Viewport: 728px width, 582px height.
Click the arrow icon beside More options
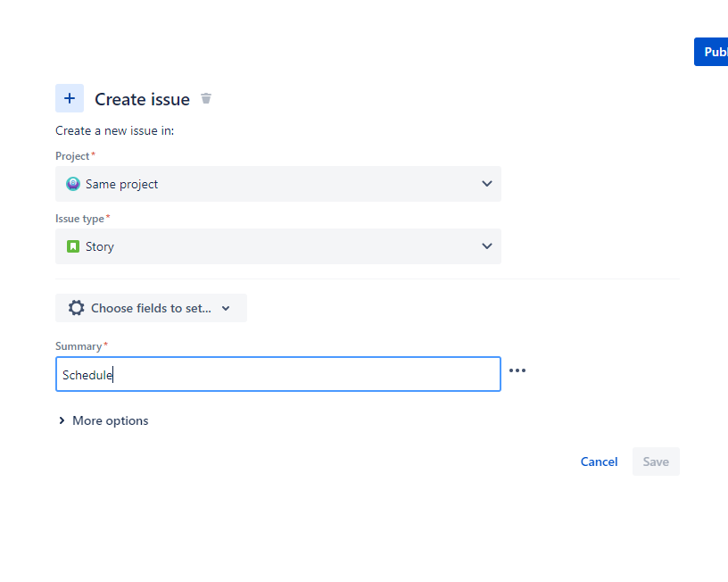[62, 420]
